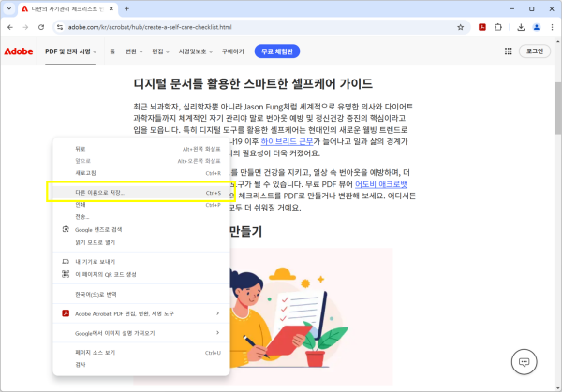Choose 검사 in context menu
Screen dimensions: 562x392
141,365
